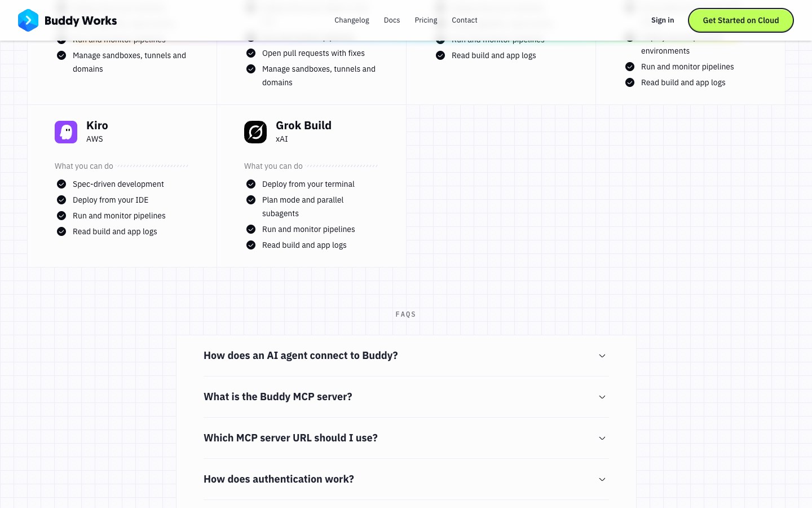812x508 pixels.
Task: Expand 'How does authentication work?' FAQ
Action: (406, 479)
